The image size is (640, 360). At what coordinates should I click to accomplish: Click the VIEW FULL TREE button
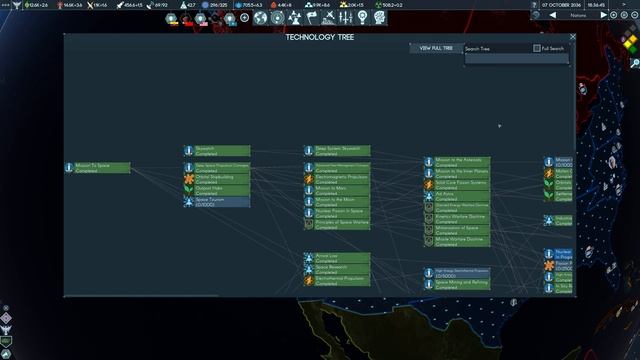(x=436, y=48)
